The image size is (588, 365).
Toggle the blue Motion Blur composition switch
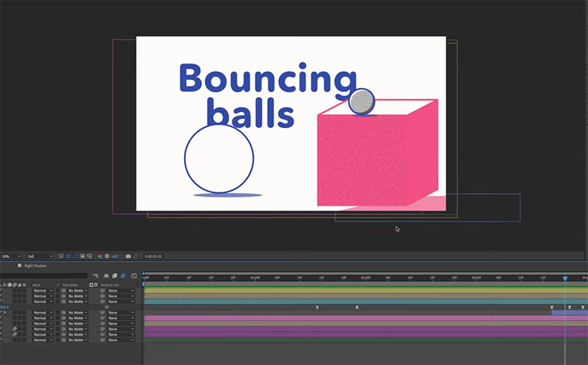click(x=123, y=276)
